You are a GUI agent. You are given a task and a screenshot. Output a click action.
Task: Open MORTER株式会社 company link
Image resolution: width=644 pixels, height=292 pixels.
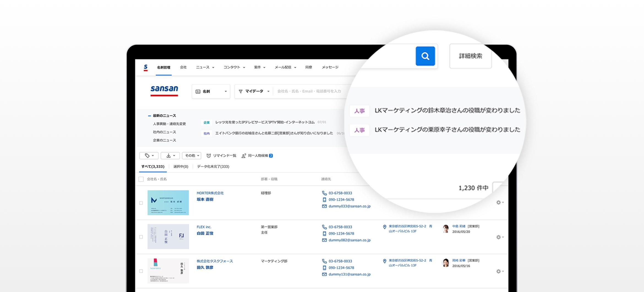210,193
